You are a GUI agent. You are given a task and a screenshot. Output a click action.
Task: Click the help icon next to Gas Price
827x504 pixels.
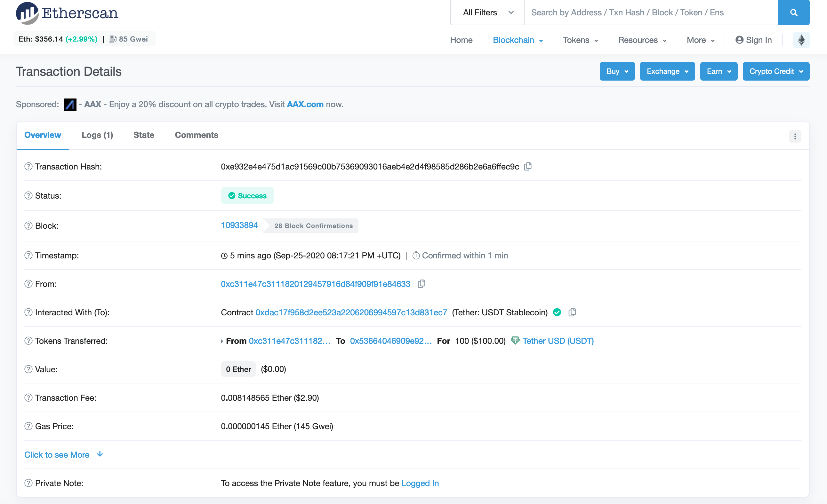28,426
